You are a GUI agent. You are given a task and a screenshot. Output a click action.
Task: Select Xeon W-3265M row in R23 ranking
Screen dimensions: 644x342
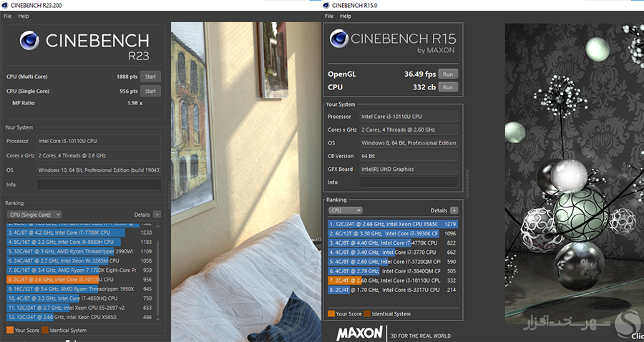click(80, 260)
